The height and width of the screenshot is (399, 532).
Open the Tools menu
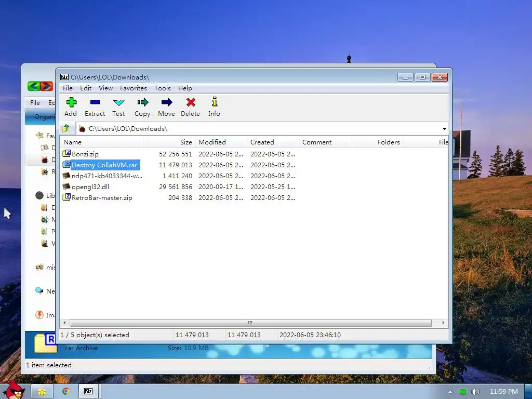click(163, 88)
